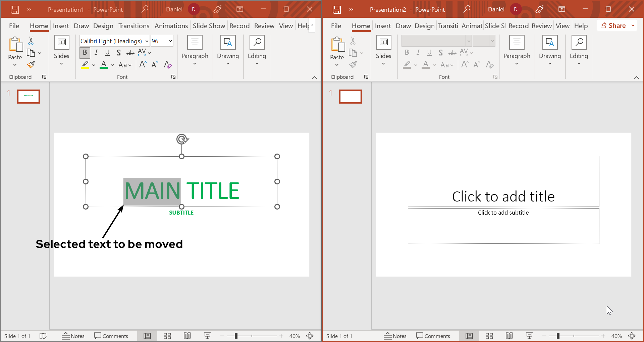Screen dimensions: 644x342
Task: Toggle Underline formatting in Presentation1
Action: click(107, 53)
